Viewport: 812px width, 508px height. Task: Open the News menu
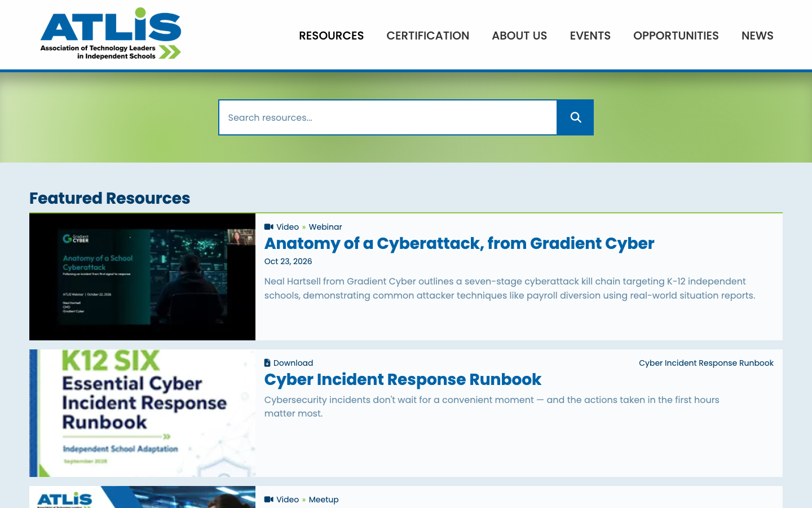tap(757, 36)
